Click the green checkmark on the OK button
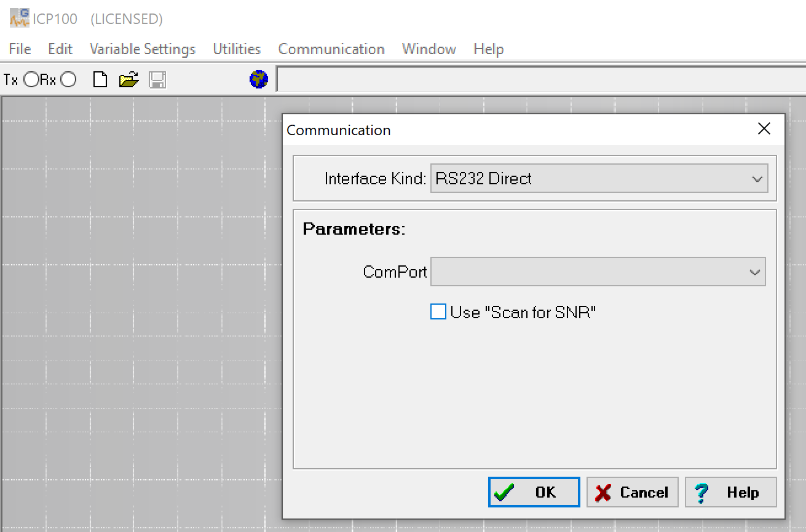The width and height of the screenshot is (806, 532). (505, 491)
